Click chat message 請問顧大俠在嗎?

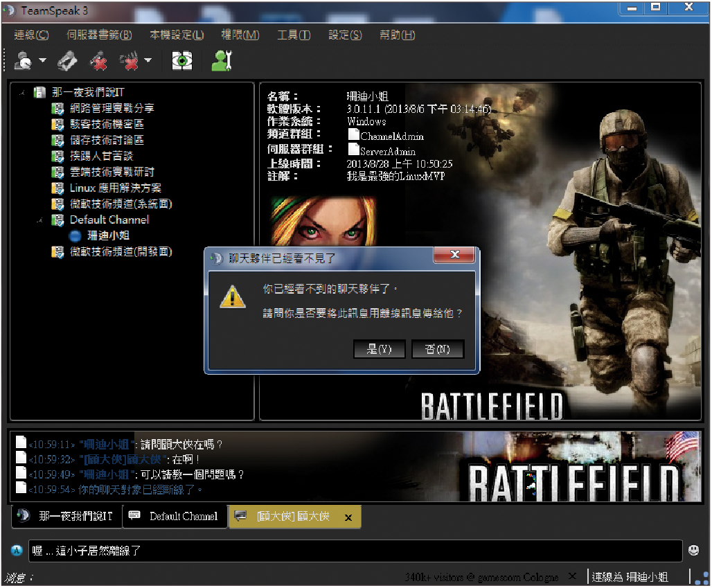click(181, 445)
